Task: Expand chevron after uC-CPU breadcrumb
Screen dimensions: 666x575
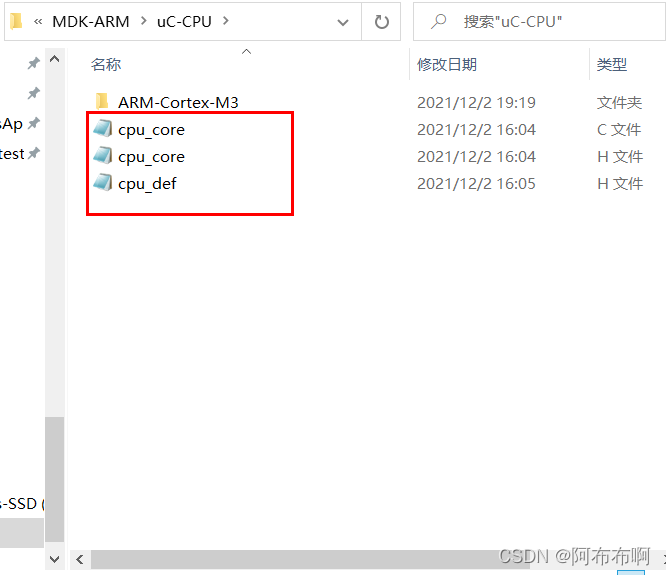Action: pyautogui.click(x=226, y=21)
